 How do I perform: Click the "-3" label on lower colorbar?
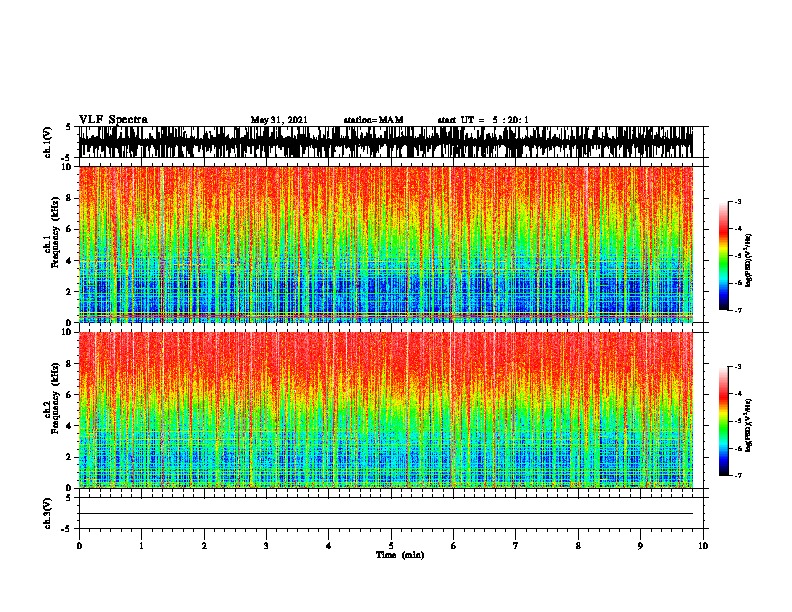(x=737, y=367)
